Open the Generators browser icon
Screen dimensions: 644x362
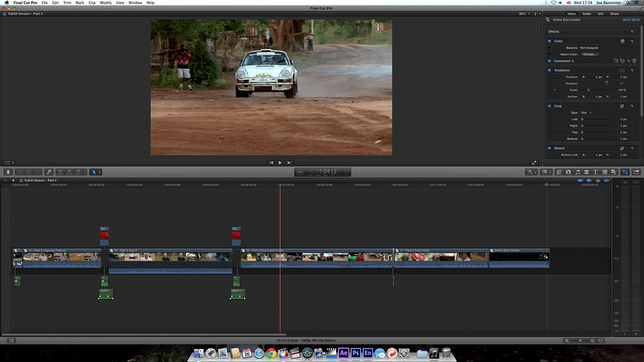605,172
